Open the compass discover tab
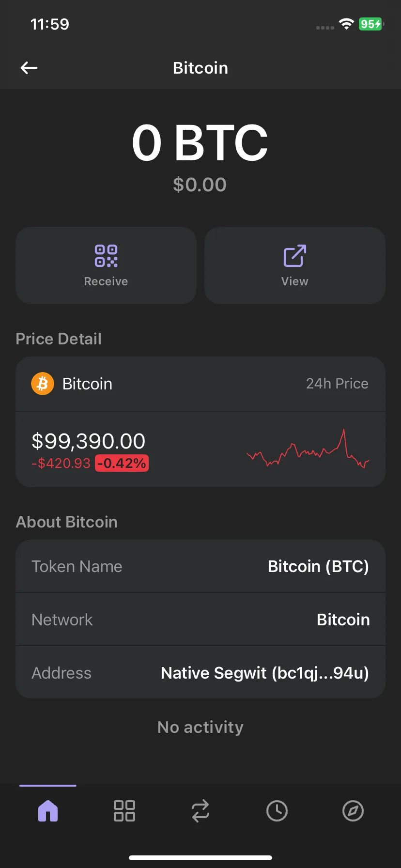 pos(353,811)
